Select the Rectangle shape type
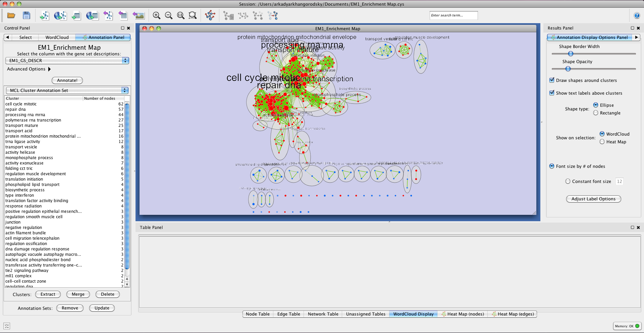Image resolution: width=644 pixels, height=333 pixels. pyautogui.click(x=596, y=113)
